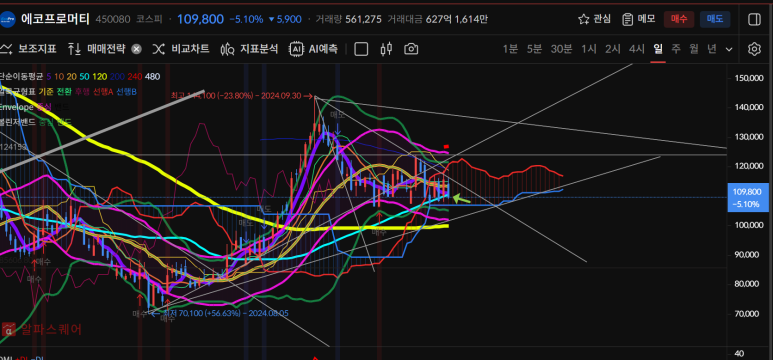This screenshot has height=360, width=773.
Task: Open the 지표분석 indicator analysis
Action: pyautogui.click(x=249, y=49)
